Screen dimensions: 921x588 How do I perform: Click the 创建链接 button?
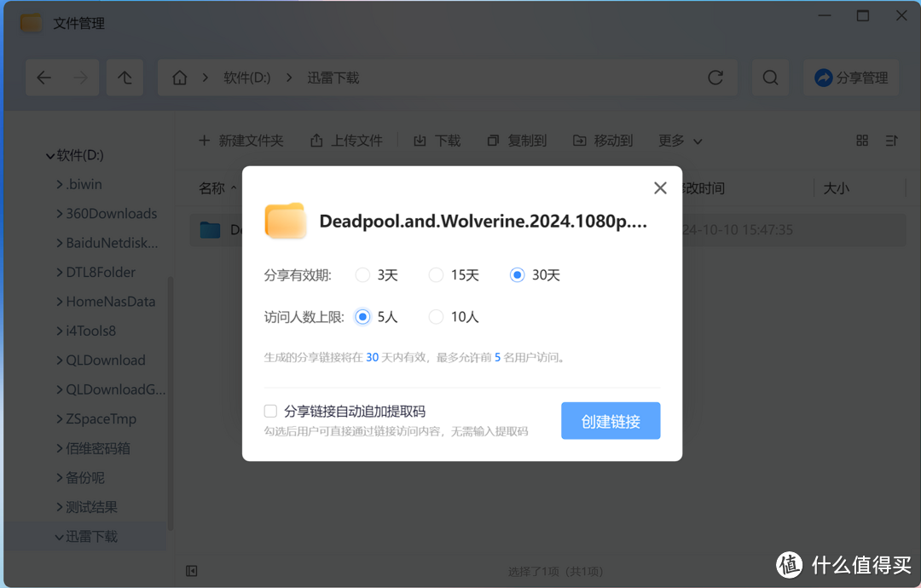(x=611, y=420)
